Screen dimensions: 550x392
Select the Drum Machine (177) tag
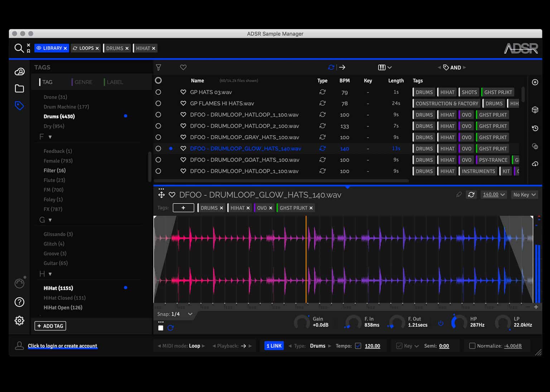tap(66, 107)
